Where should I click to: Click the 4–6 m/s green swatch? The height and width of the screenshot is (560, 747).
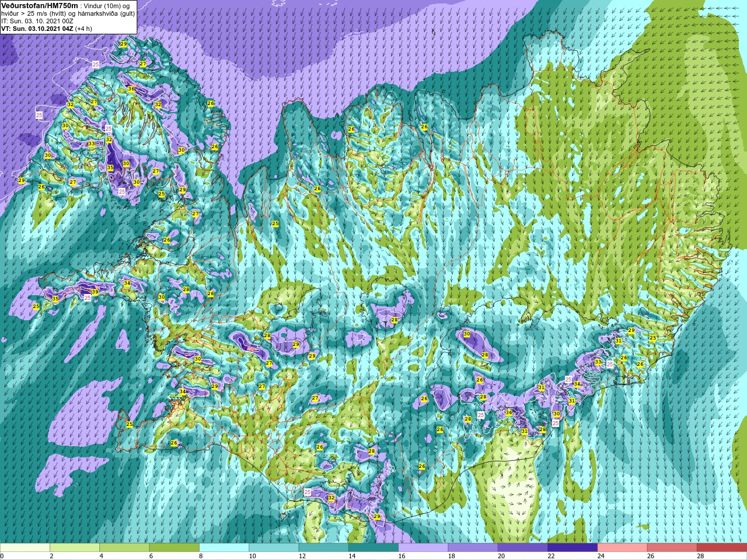(x=124, y=548)
